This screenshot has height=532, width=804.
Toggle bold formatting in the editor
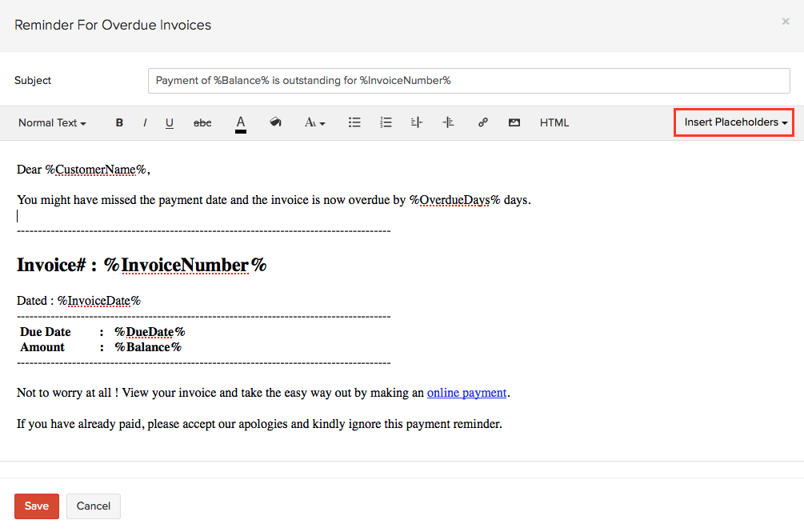(119, 122)
